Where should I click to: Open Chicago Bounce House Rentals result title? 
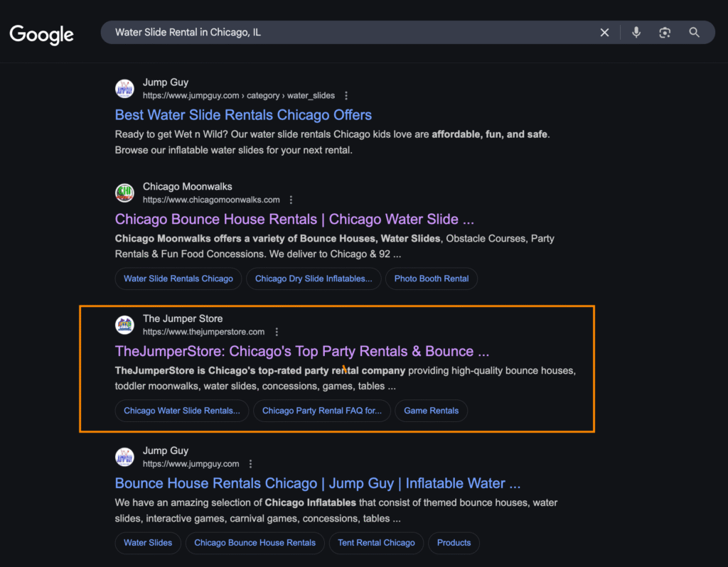[294, 220]
